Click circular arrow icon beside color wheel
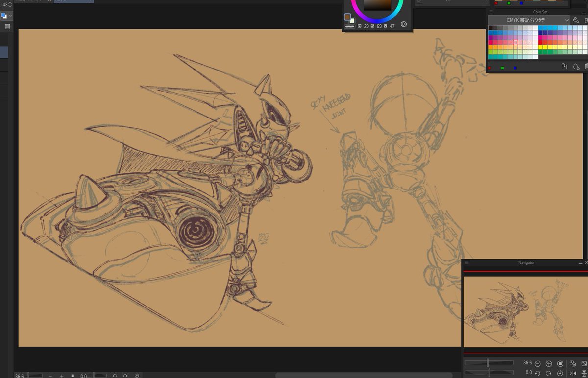588x378 pixels. point(404,24)
